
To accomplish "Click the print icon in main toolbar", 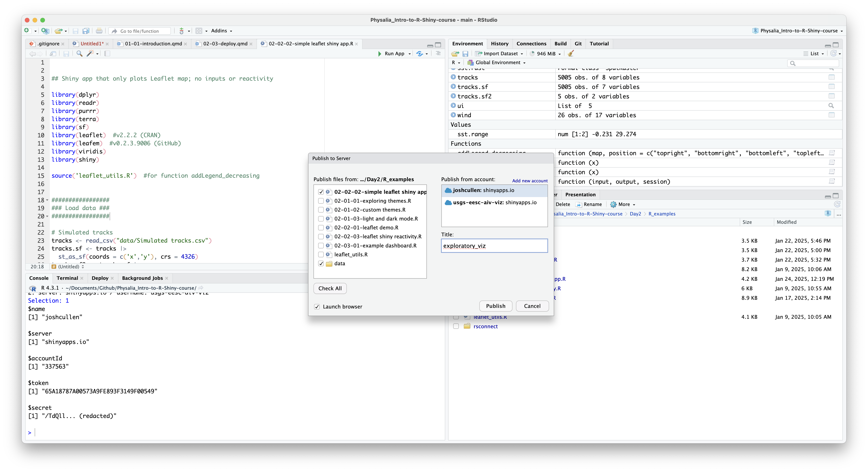I will coord(99,31).
